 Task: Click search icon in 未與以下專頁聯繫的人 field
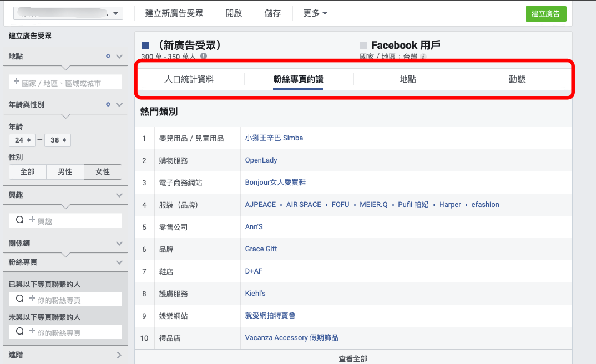click(19, 331)
